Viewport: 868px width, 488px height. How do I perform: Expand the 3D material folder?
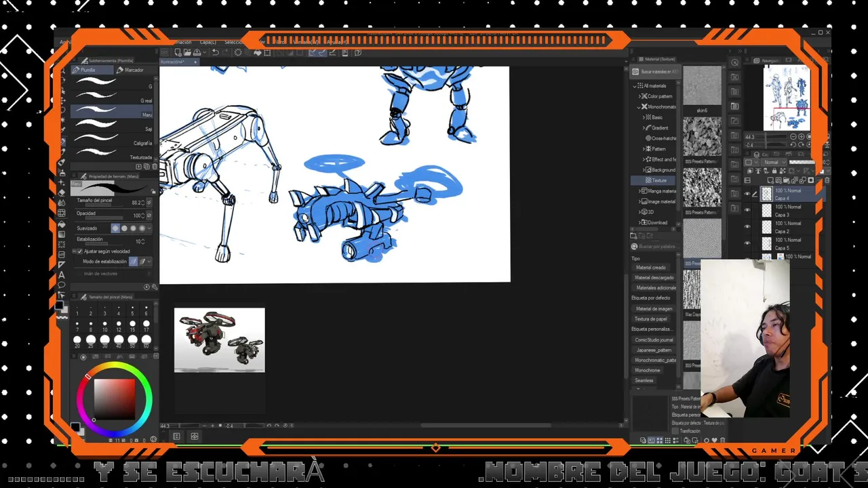click(x=640, y=212)
